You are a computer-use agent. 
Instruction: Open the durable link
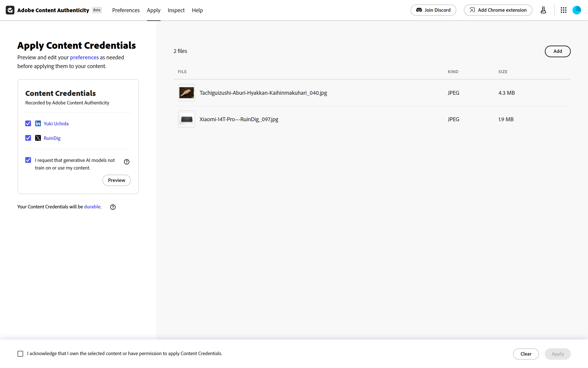tap(92, 207)
